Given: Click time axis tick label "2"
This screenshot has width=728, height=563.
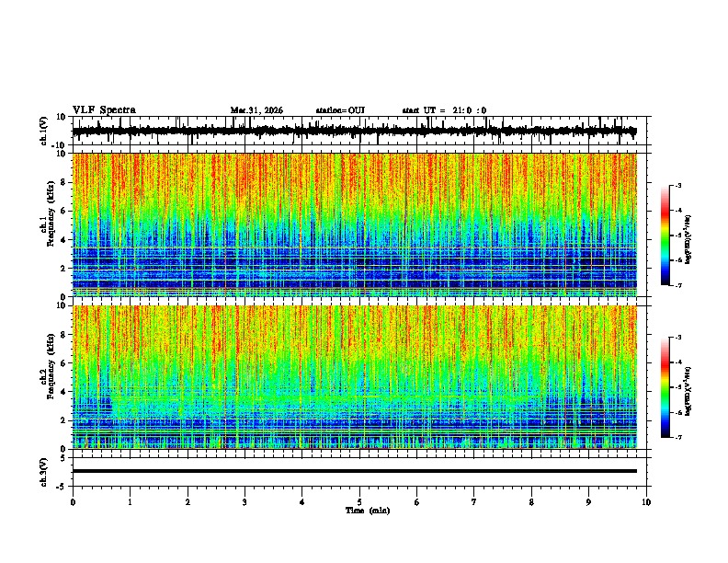Looking at the screenshot, I should [188, 502].
